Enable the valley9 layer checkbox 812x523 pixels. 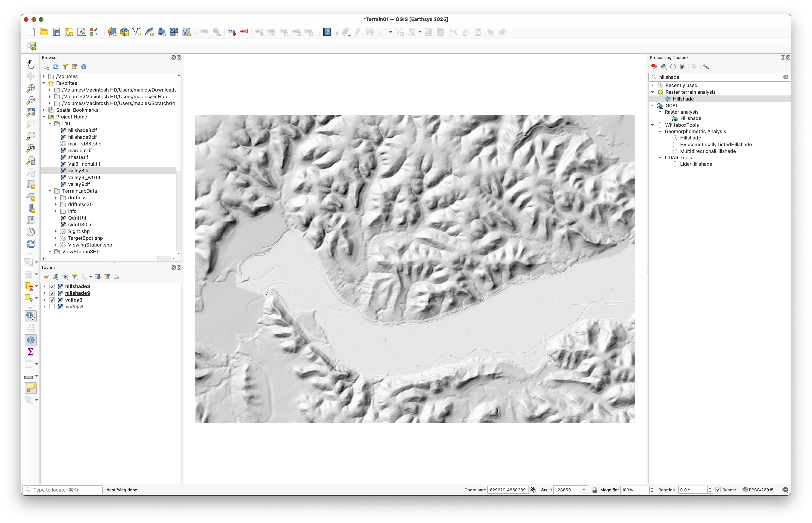[x=52, y=307]
